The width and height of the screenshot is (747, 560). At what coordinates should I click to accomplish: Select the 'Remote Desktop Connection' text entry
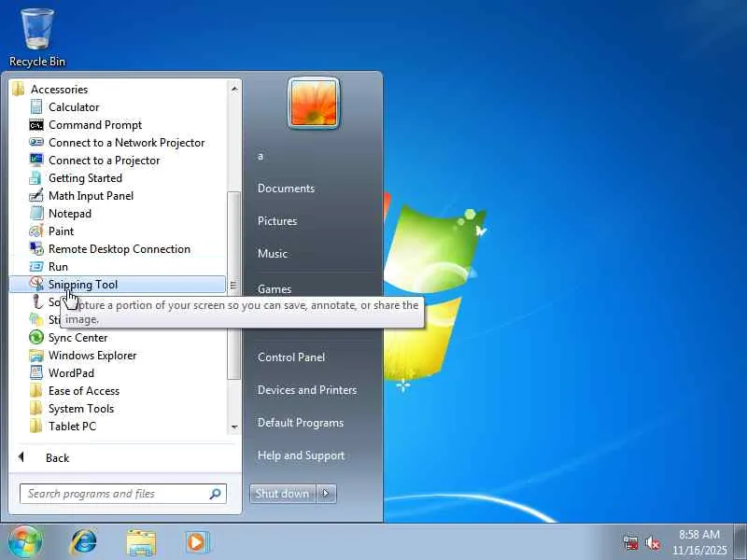click(x=120, y=249)
